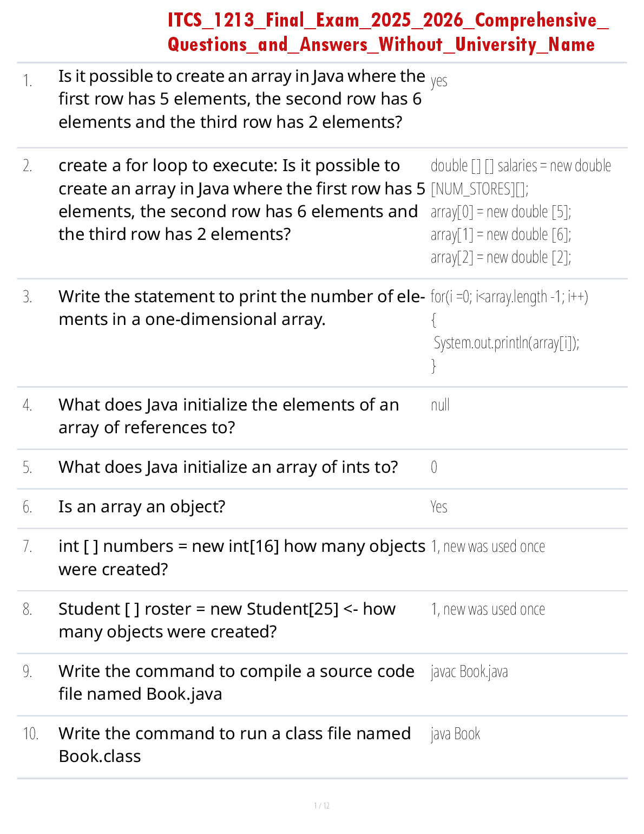Click question number 1 in the list

pyautogui.click(x=28, y=81)
